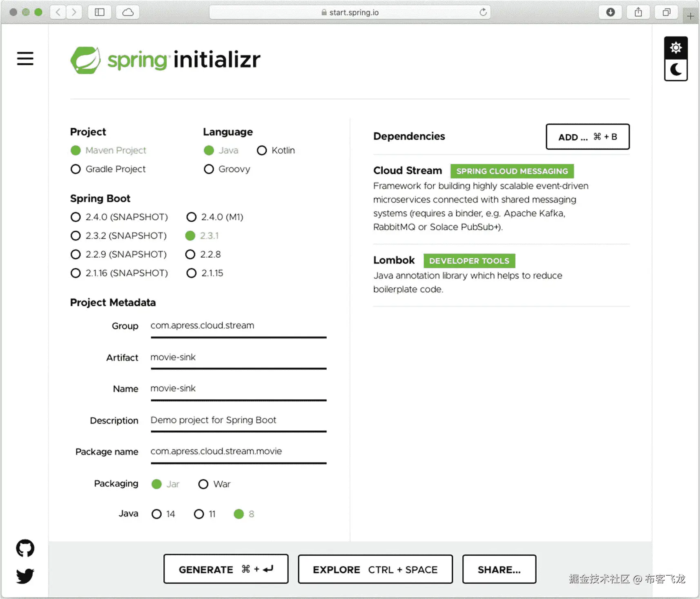Screen dimensions: 700x599
Task: Set packaging to Jar
Action: pyautogui.click(x=165, y=484)
